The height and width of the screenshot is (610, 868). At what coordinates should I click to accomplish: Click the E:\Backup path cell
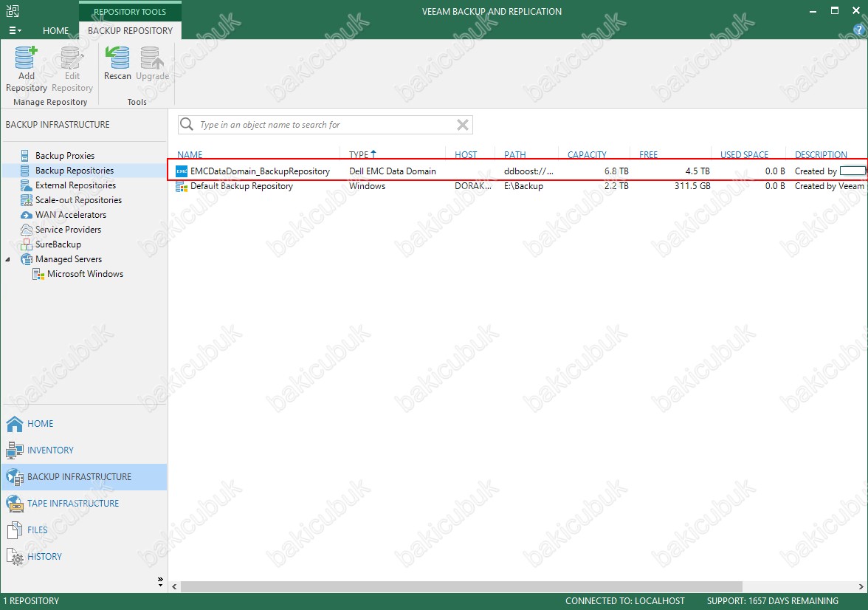(x=524, y=186)
